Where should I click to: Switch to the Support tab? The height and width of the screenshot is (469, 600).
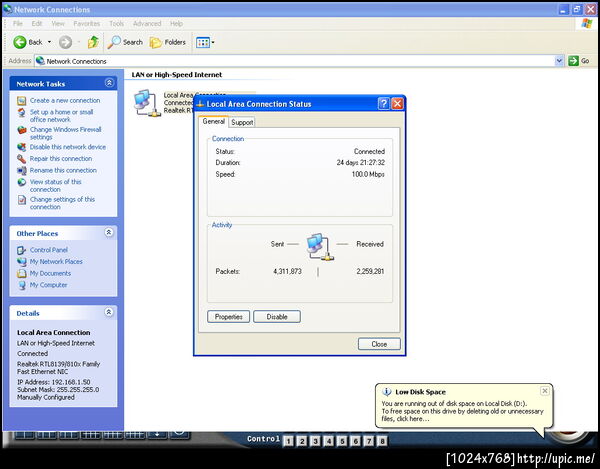coord(242,122)
